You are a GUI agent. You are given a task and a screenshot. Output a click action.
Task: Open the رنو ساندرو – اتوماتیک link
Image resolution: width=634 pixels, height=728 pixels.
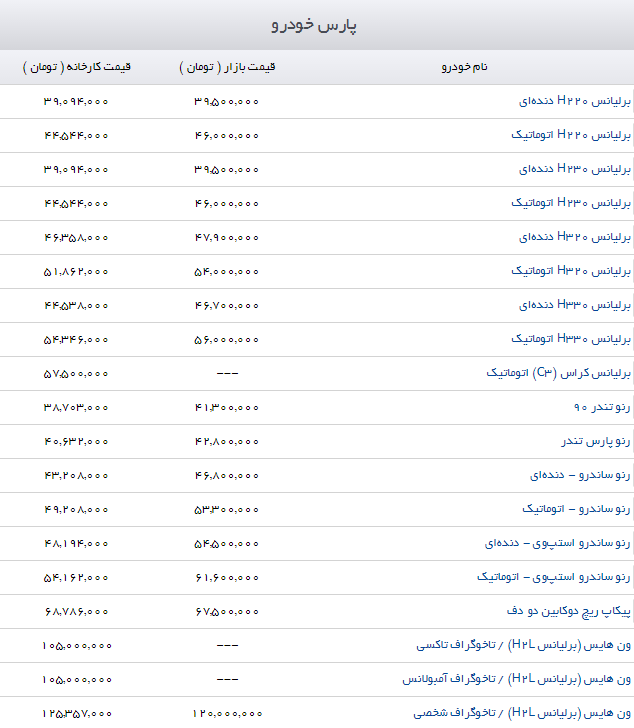coord(576,509)
